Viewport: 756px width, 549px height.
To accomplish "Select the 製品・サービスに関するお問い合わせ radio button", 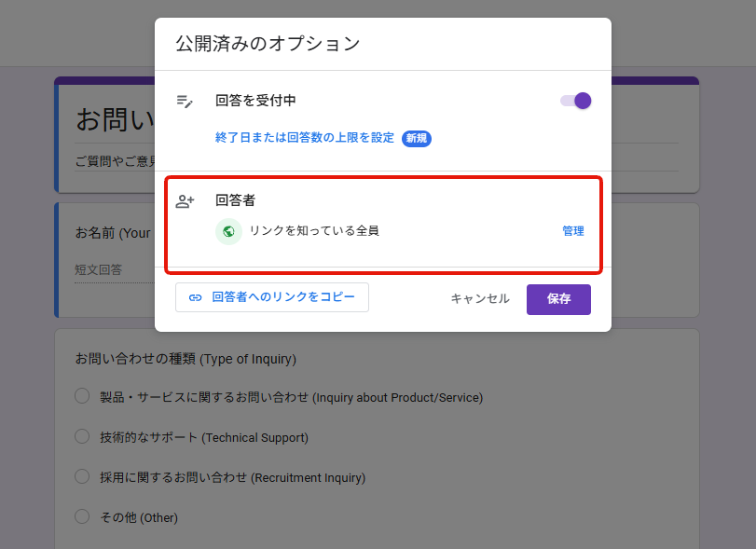I will 82,397.
